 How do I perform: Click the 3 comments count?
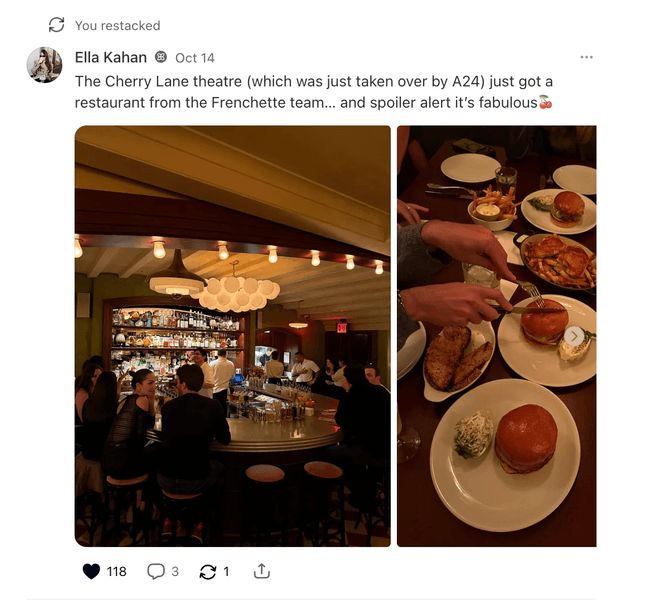click(175, 572)
